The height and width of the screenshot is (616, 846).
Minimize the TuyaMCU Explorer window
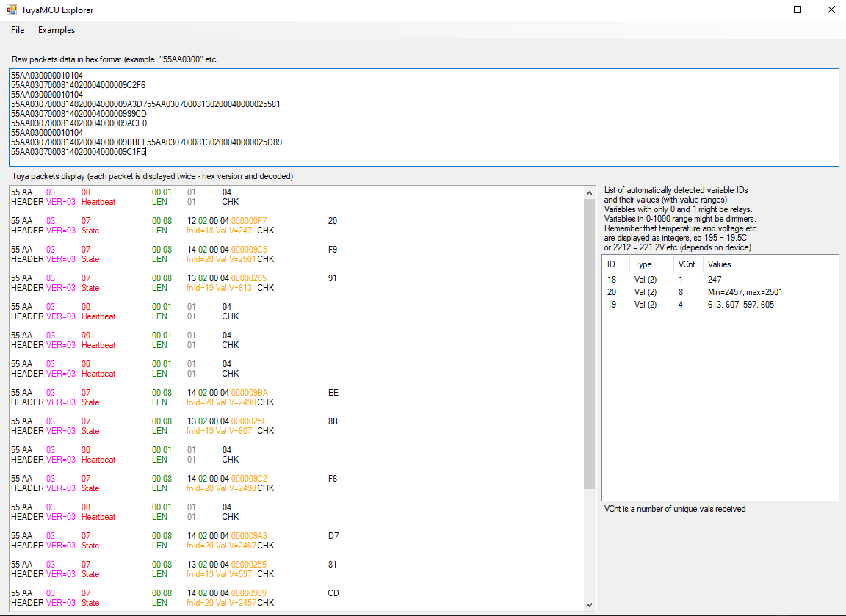pyautogui.click(x=764, y=10)
